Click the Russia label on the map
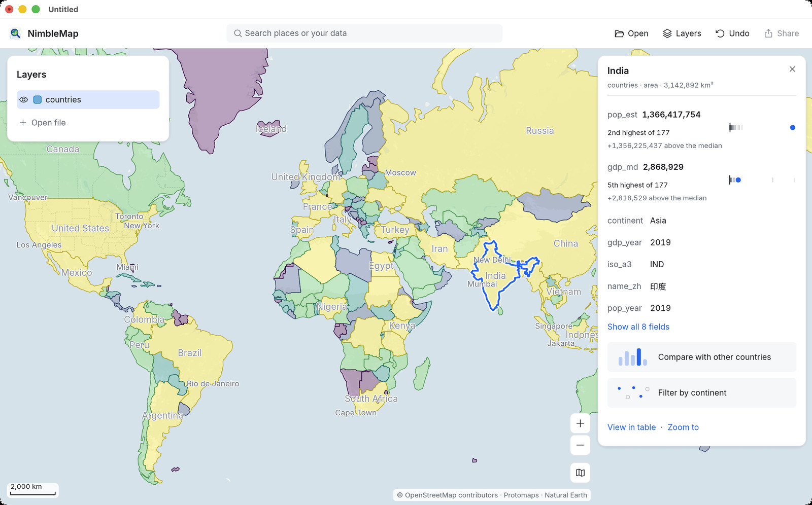This screenshot has height=505, width=812. tap(540, 131)
